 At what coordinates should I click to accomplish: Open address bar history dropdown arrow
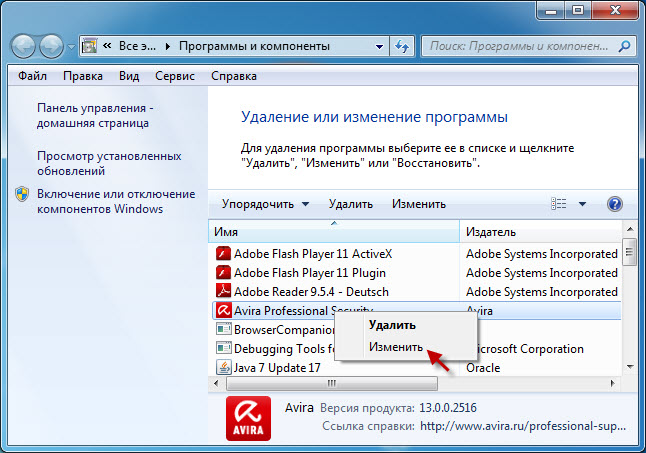pos(379,47)
